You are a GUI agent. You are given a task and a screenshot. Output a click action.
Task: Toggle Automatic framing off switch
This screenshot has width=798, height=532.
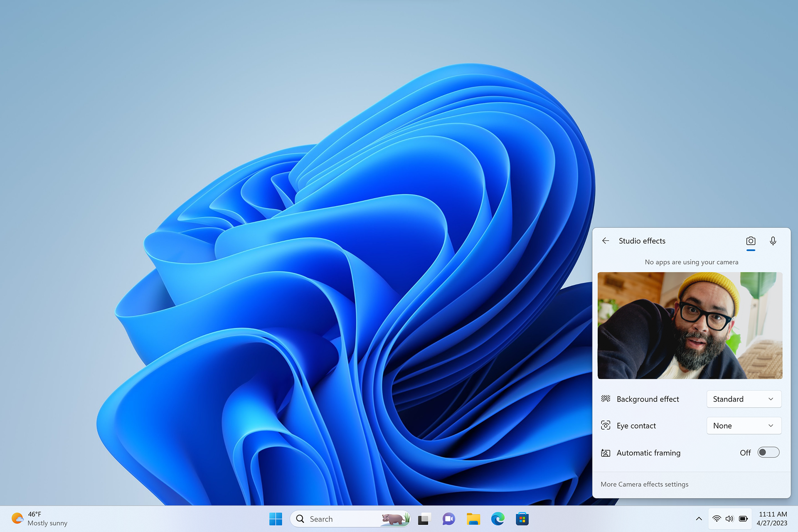[x=766, y=453]
